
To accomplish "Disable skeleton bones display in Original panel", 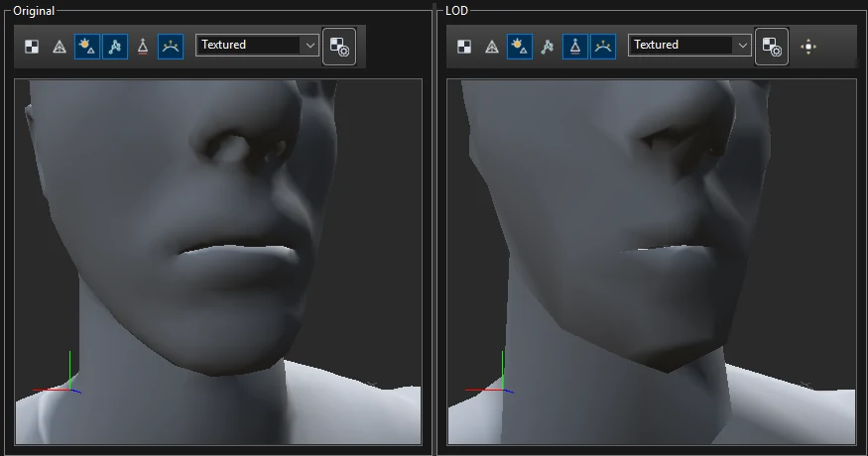I will tap(115, 47).
